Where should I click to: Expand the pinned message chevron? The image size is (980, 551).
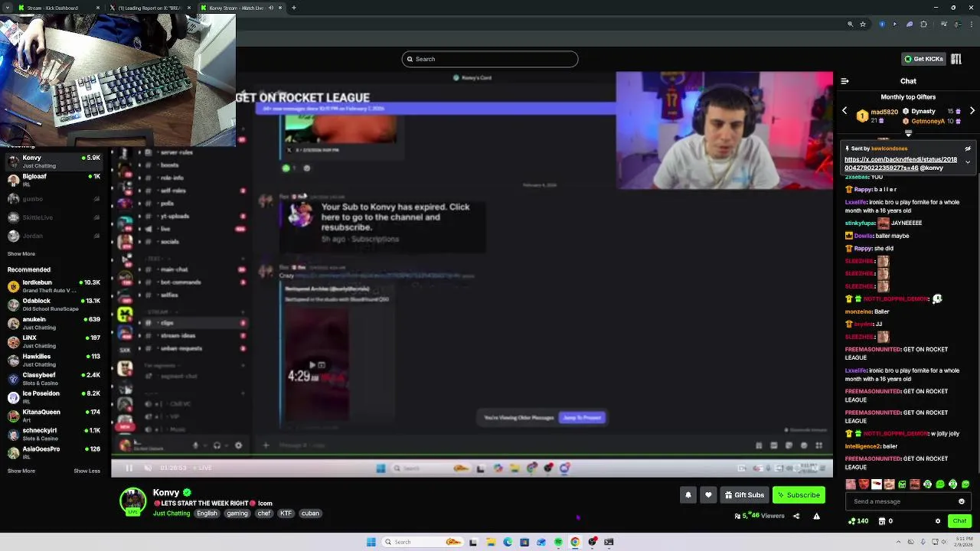968,162
